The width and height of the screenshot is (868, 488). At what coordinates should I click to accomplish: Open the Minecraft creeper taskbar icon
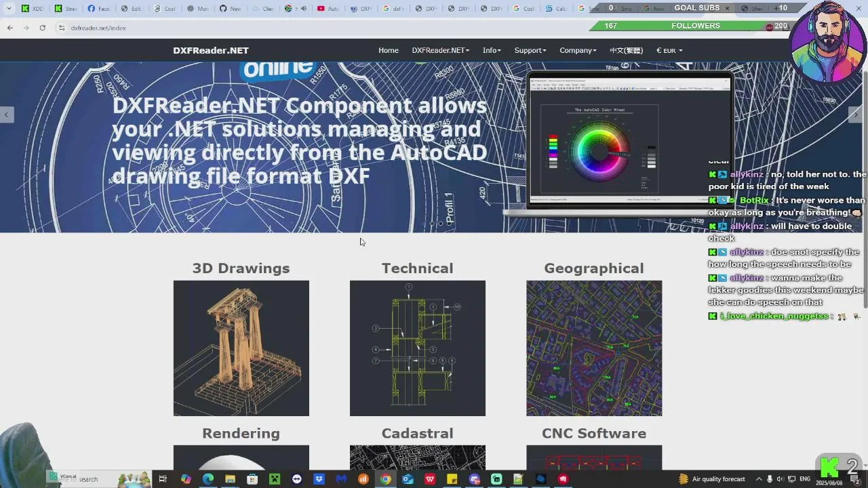click(275, 479)
